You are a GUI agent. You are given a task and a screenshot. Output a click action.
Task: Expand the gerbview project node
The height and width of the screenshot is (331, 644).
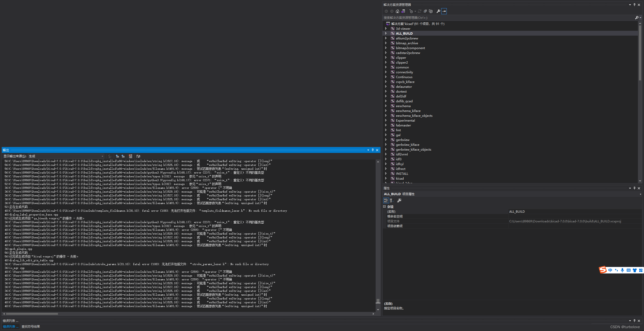point(386,140)
